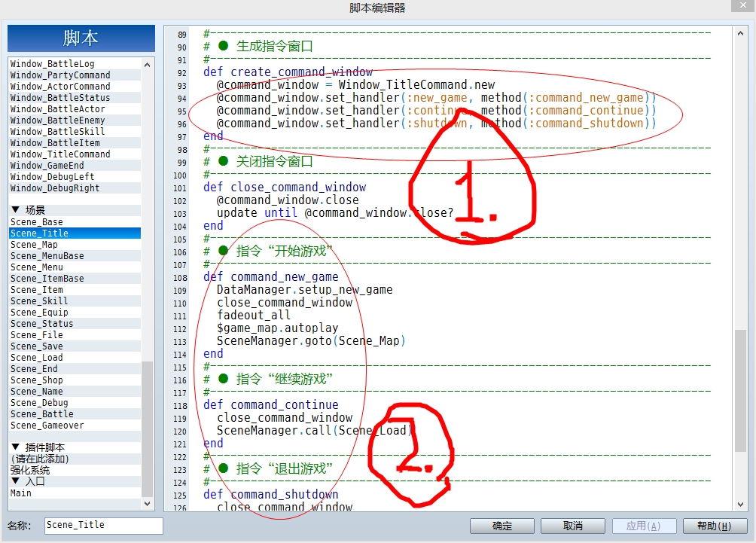The width and height of the screenshot is (756, 543).
Task: Select Window_BattleStatus in the list
Action: (x=75, y=98)
